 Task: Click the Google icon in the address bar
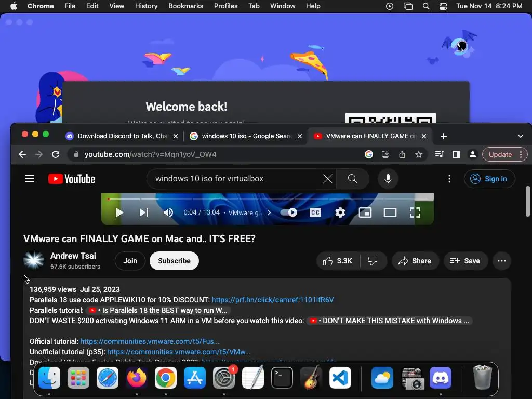point(369,154)
